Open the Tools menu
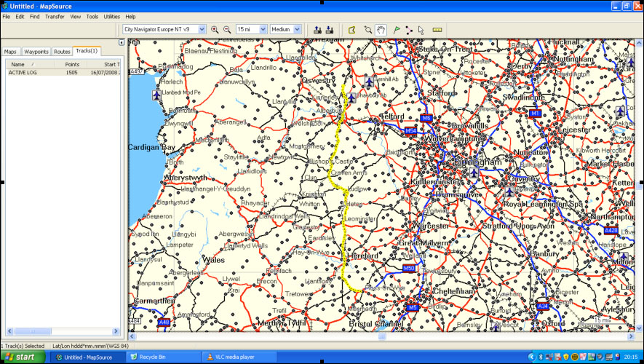Viewport: 644px width, 364px height. click(92, 17)
